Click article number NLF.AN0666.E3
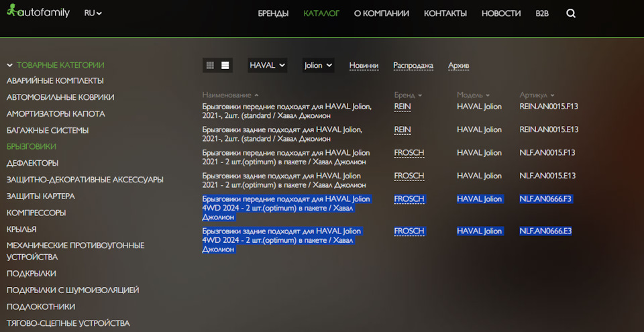The height and width of the screenshot is (332, 644). 545,231
